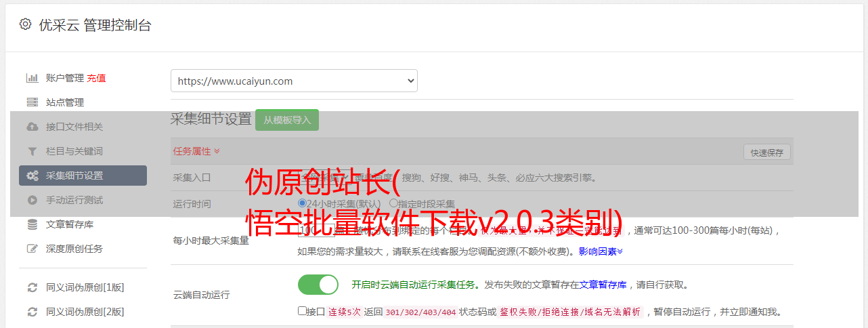Click the refresh icon for 同义词伪原创[2版]
Screen dimensions: 868x328
pos(32,312)
